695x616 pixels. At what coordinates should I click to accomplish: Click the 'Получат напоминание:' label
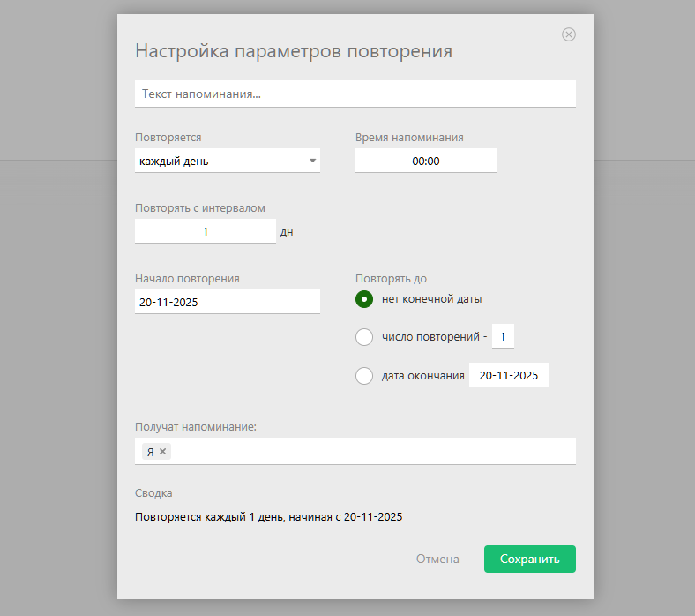point(196,426)
